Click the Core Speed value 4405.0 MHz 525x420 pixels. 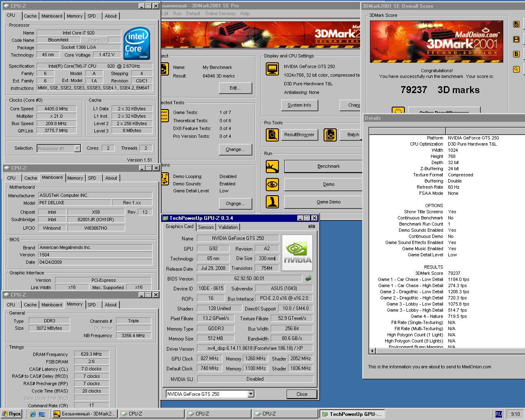(x=57, y=109)
